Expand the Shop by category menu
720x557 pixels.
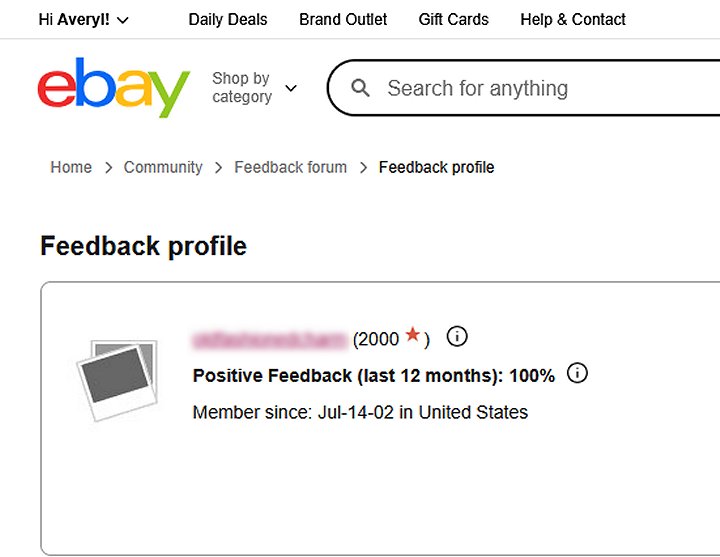254,88
